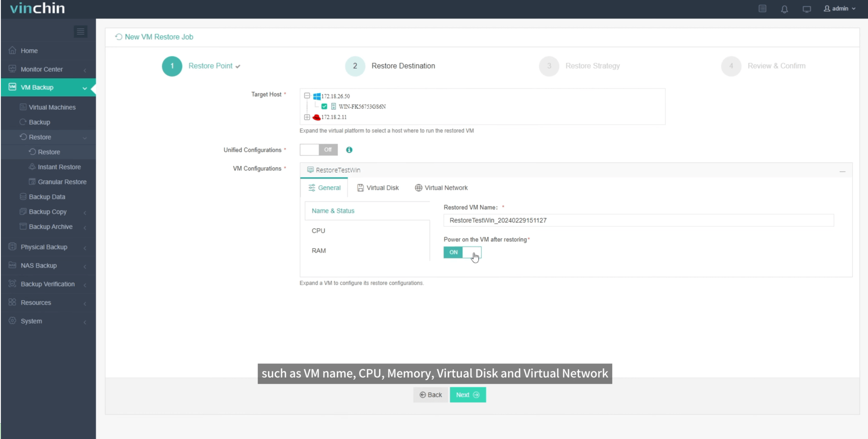
Task: Click the Next button
Action: click(x=467, y=395)
